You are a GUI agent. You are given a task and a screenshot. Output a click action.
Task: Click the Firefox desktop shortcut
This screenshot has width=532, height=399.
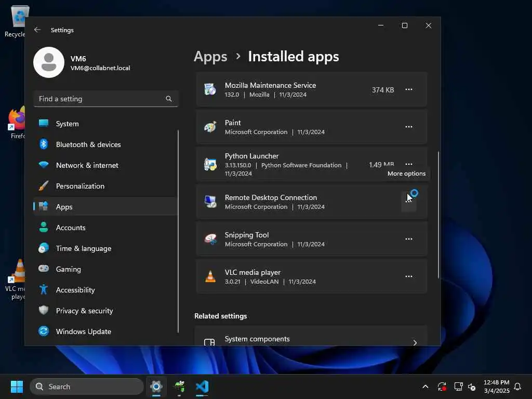16,123
